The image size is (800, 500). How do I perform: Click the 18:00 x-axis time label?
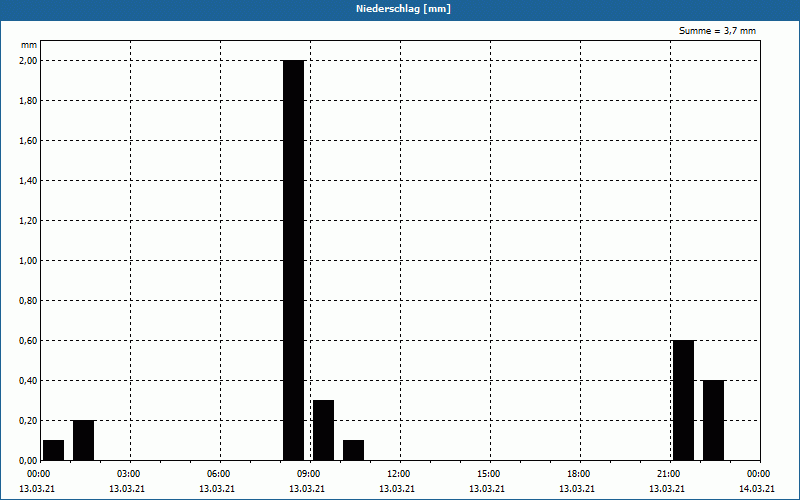tap(579, 474)
